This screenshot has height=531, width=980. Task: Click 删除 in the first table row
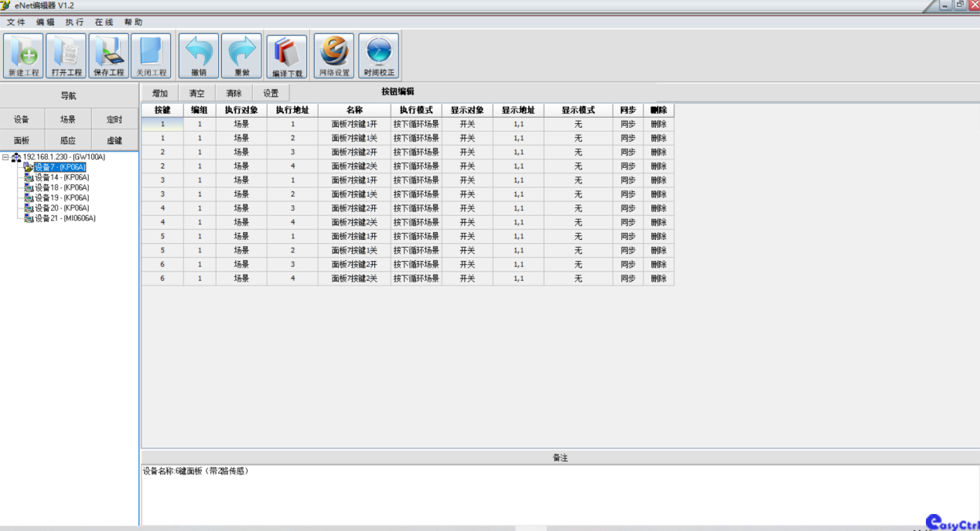coord(658,124)
